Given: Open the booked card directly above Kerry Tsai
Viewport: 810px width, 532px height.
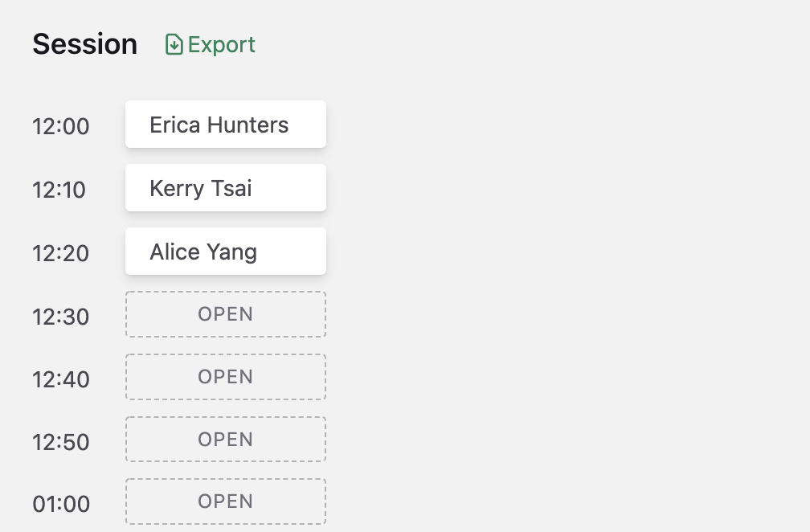Looking at the screenshot, I should coord(226,125).
